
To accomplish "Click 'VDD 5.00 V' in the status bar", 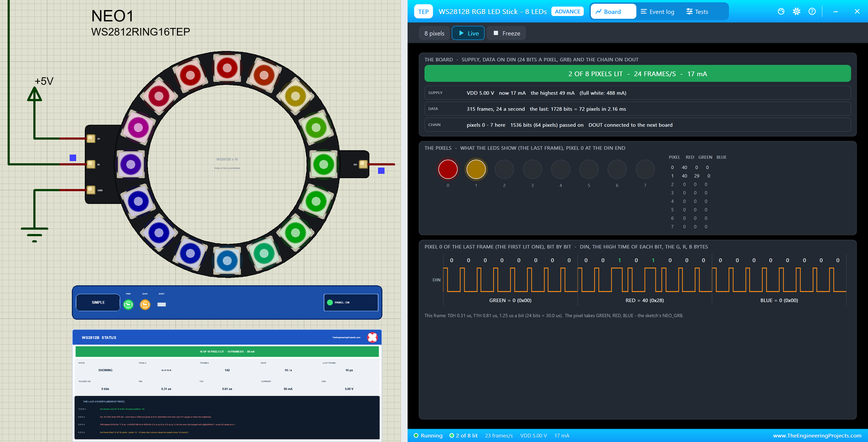I will (533, 436).
